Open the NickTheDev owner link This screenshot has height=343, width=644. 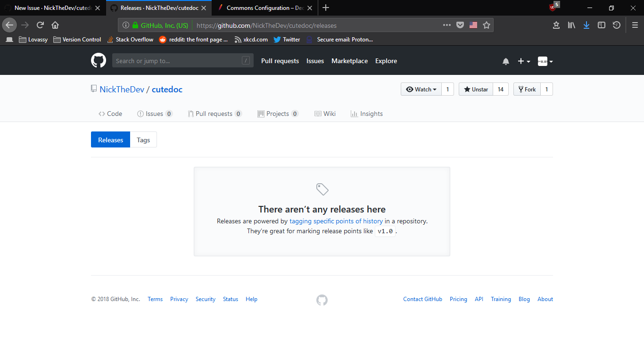coord(122,90)
